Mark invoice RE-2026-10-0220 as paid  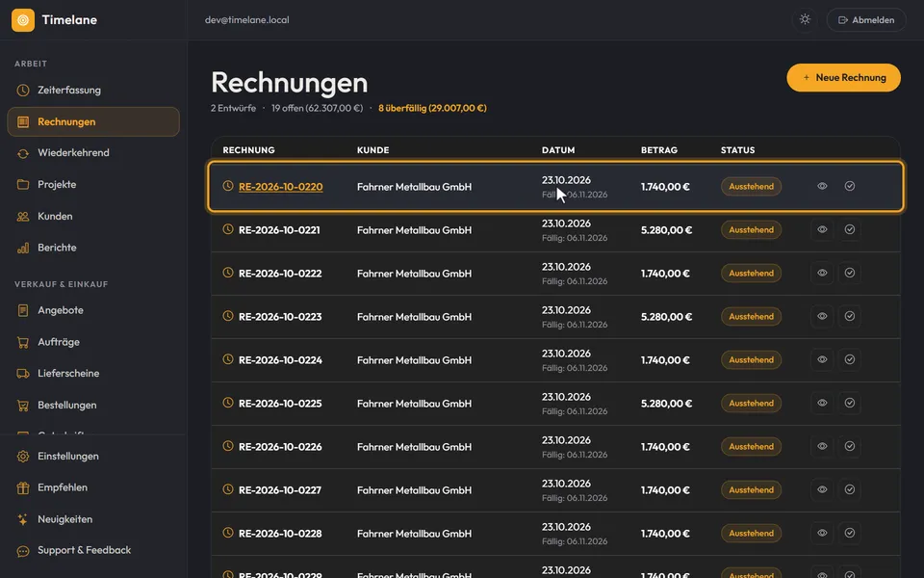coord(850,186)
